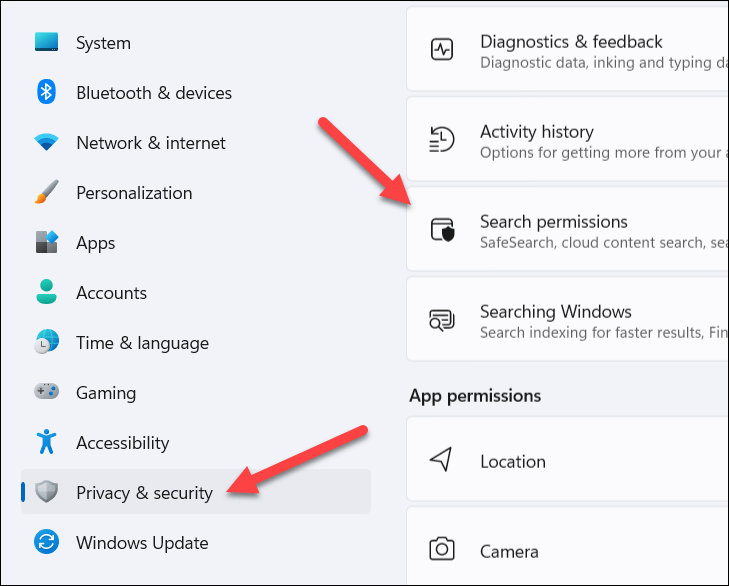Click the Accounts person icon
729x586 pixels.
[47, 292]
